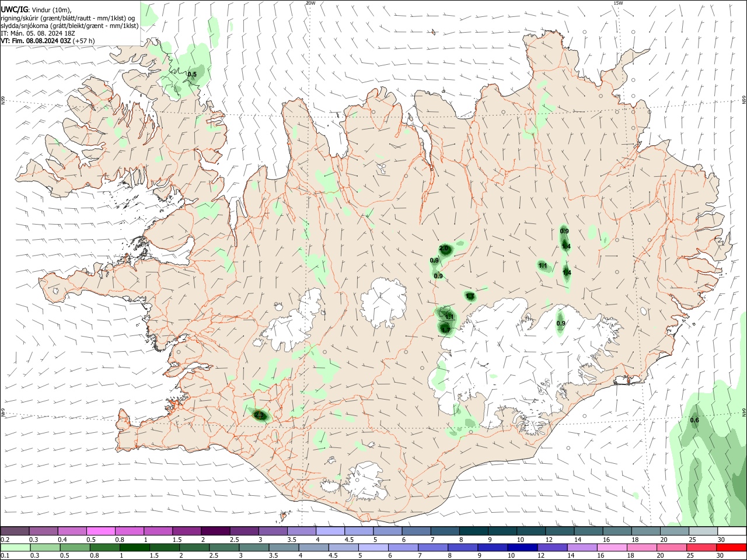Click the VT: Fim. 08.08.2024 03Z valid time

tap(36, 41)
